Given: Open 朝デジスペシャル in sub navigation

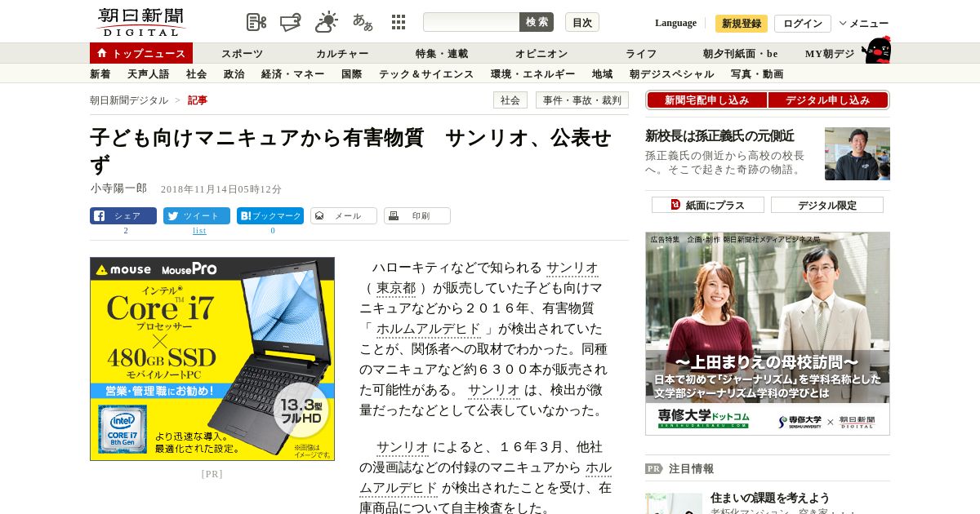Looking at the screenshot, I should pos(672,73).
